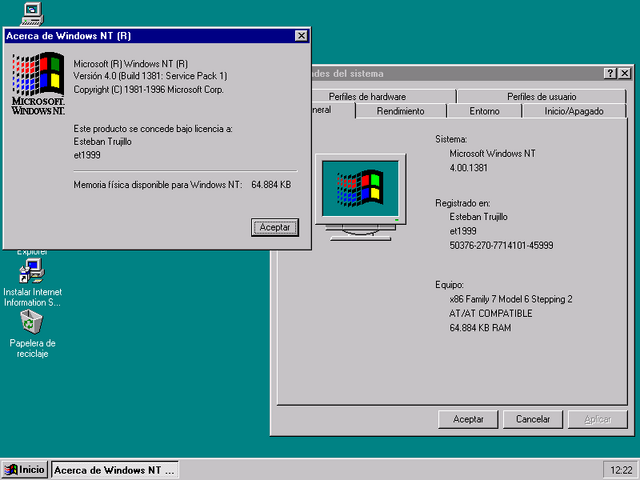Click the Copyright 1981-1996 Microsoft Corp. line
The height and width of the screenshot is (480, 640).
coord(149,89)
